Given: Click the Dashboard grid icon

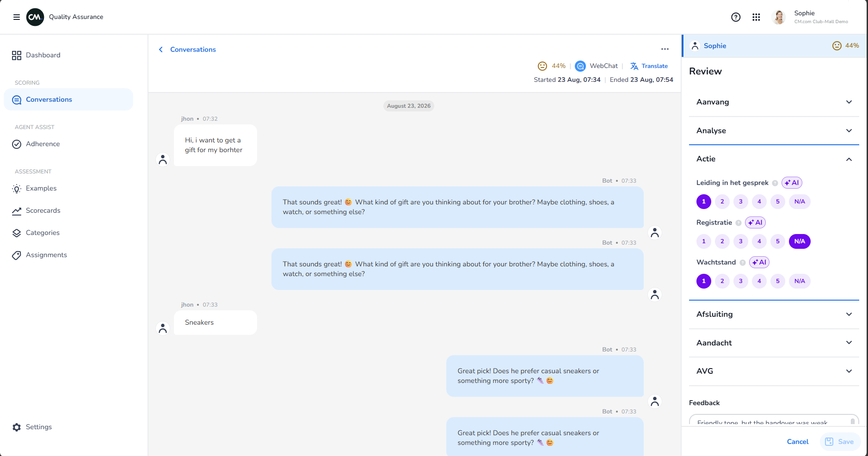Looking at the screenshot, I should coord(17,55).
